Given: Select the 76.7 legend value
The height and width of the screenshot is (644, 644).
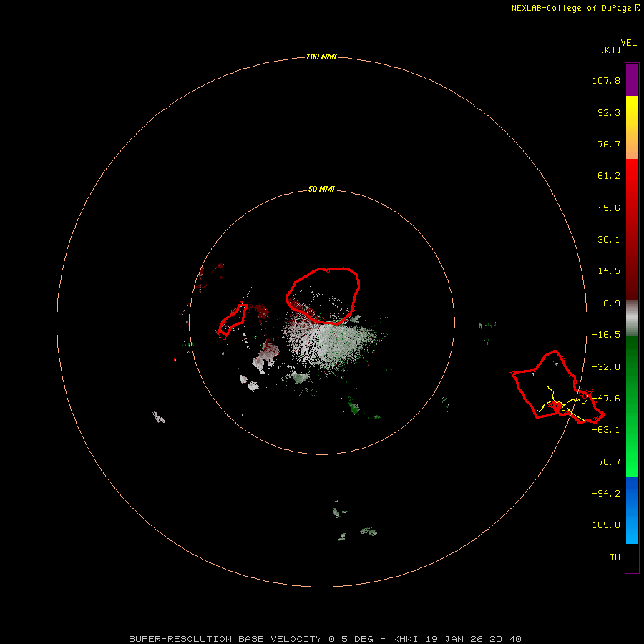Looking at the screenshot, I should click(x=609, y=144).
